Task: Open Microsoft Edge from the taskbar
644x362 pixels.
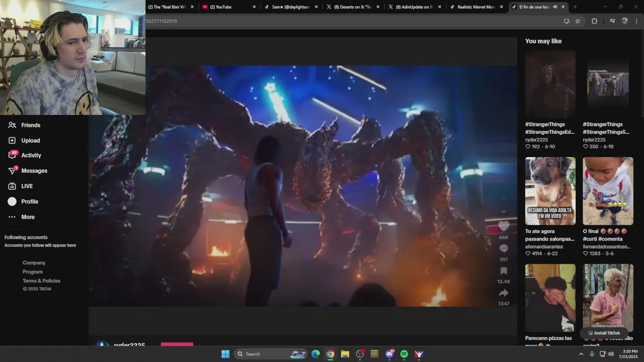Action: [x=315, y=354]
